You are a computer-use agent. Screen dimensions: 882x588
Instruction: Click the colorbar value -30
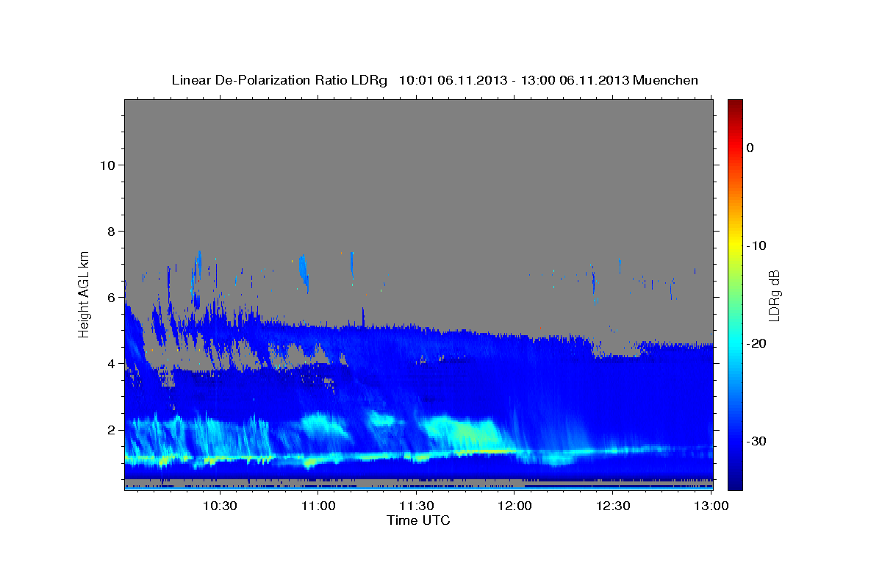point(756,441)
